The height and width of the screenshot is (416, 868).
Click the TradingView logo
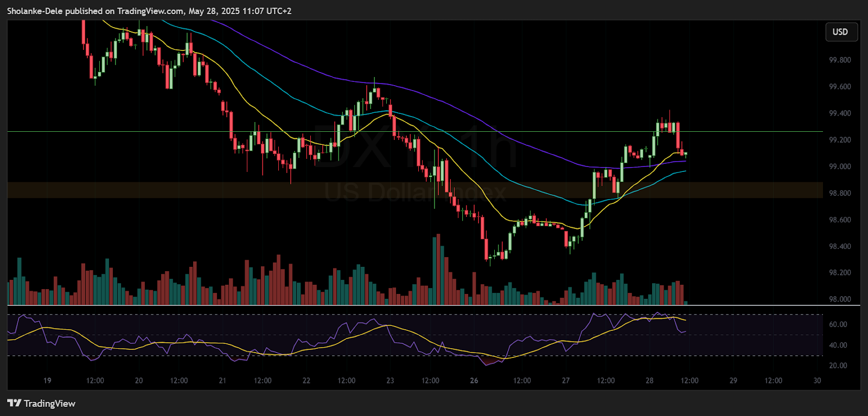pyautogui.click(x=41, y=403)
